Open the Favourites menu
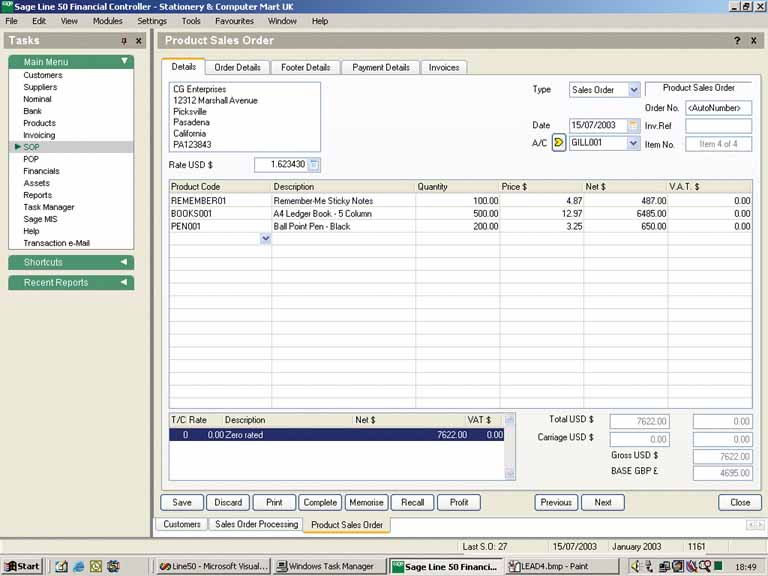The height and width of the screenshot is (576, 768). coord(235,21)
